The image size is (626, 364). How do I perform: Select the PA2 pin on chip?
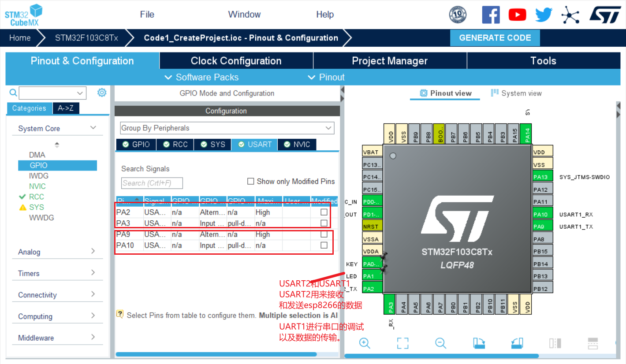(x=372, y=288)
